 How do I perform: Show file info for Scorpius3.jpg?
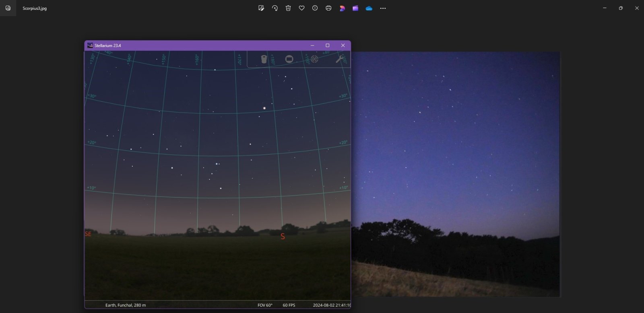click(x=315, y=8)
